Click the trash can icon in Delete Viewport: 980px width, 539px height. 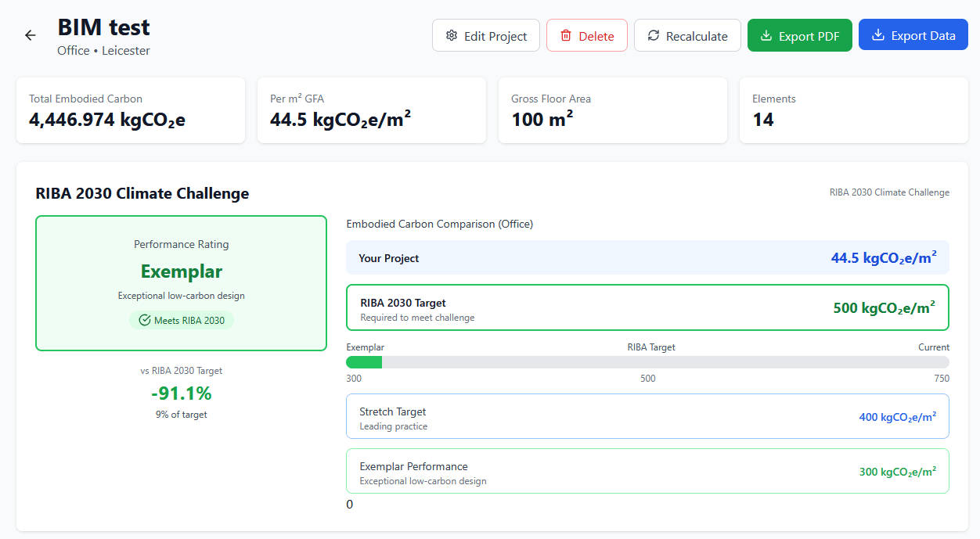coord(566,36)
